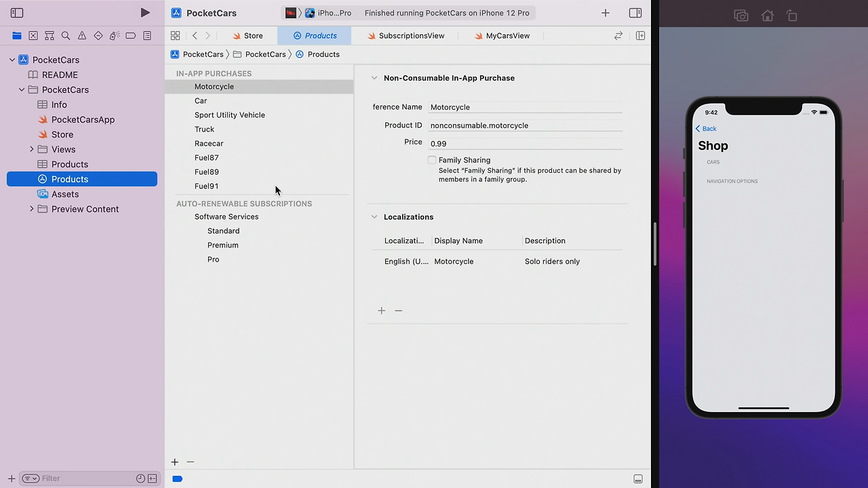Viewport: 868px width, 488px height.
Task: Toggle the navigator sidebar visibility
Action: tap(17, 13)
